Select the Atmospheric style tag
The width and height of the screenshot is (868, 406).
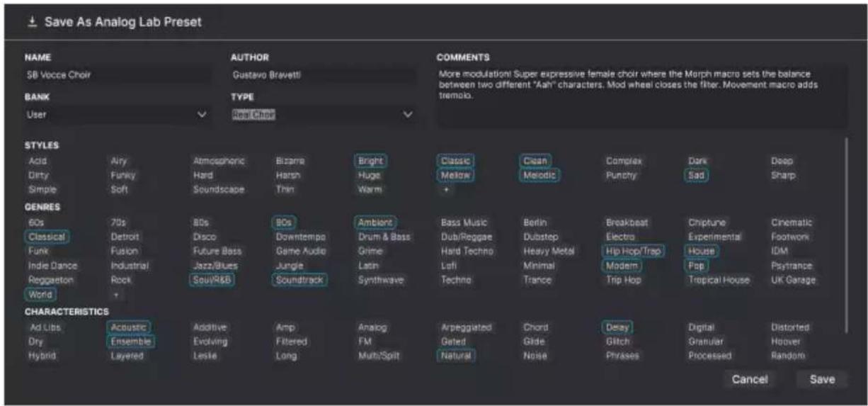pyautogui.click(x=219, y=161)
